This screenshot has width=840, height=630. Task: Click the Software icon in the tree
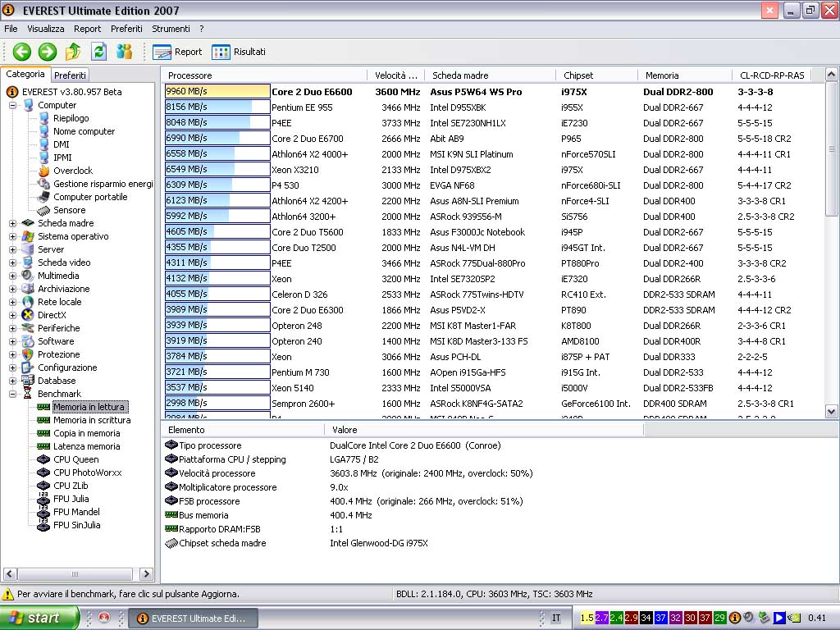pos(28,341)
